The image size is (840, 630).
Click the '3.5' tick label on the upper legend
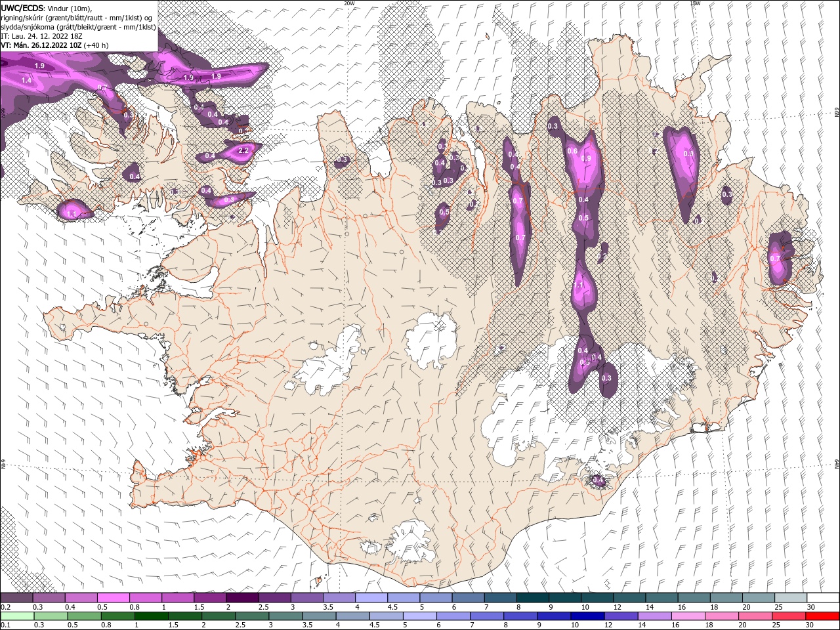(x=327, y=607)
